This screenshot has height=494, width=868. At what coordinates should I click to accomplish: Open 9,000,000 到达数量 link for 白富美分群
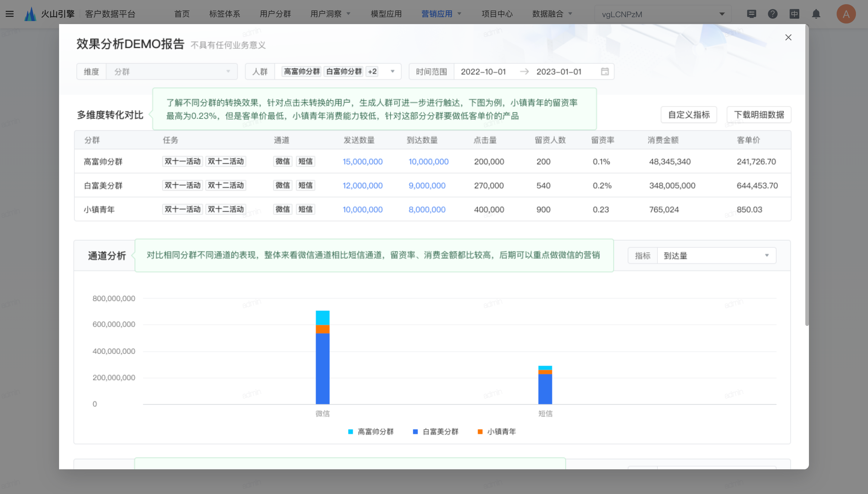(427, 186)
